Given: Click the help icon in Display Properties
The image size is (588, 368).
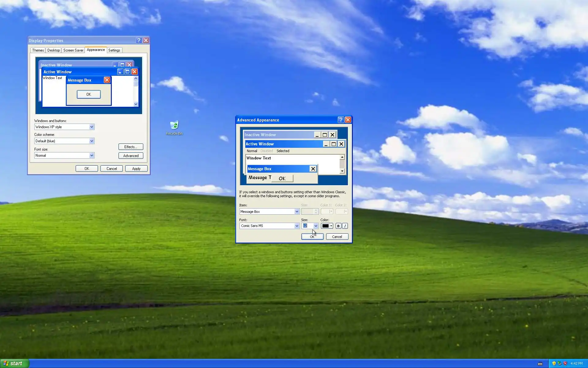Looking at the screenshot, I should click(x=139, y=40).
